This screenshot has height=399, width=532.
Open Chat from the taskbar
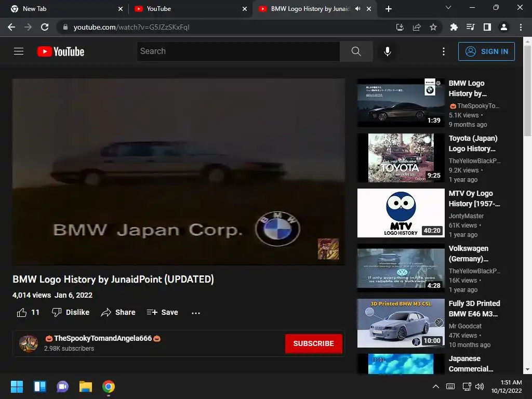pos(62,387)
